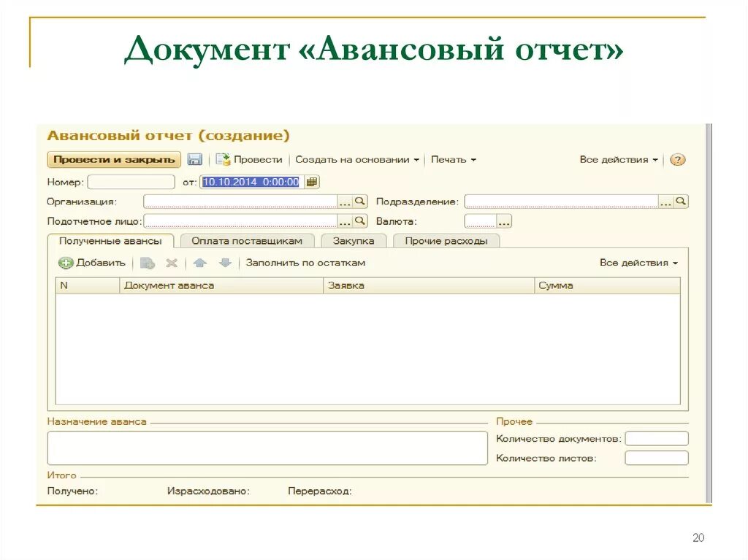748x560 pixels.
Task: Open the Прочие расходы tab
Action: (x=446, y=241)
